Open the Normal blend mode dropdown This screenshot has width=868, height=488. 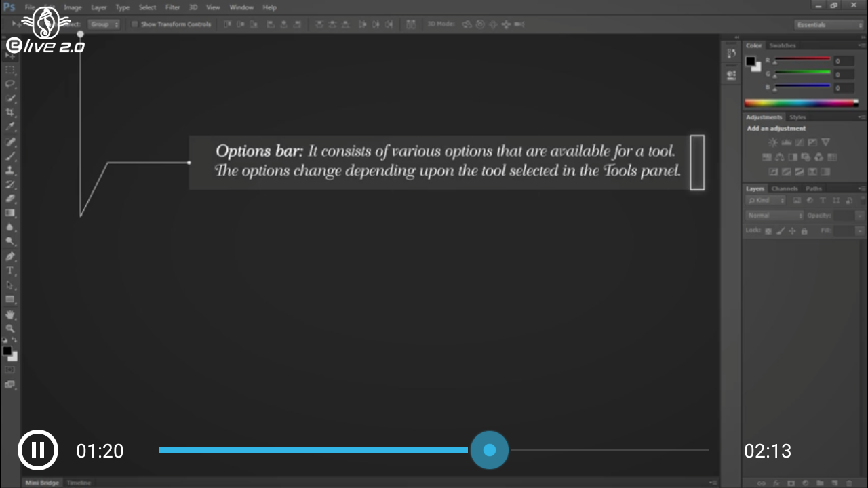click(x=774, y=216)
